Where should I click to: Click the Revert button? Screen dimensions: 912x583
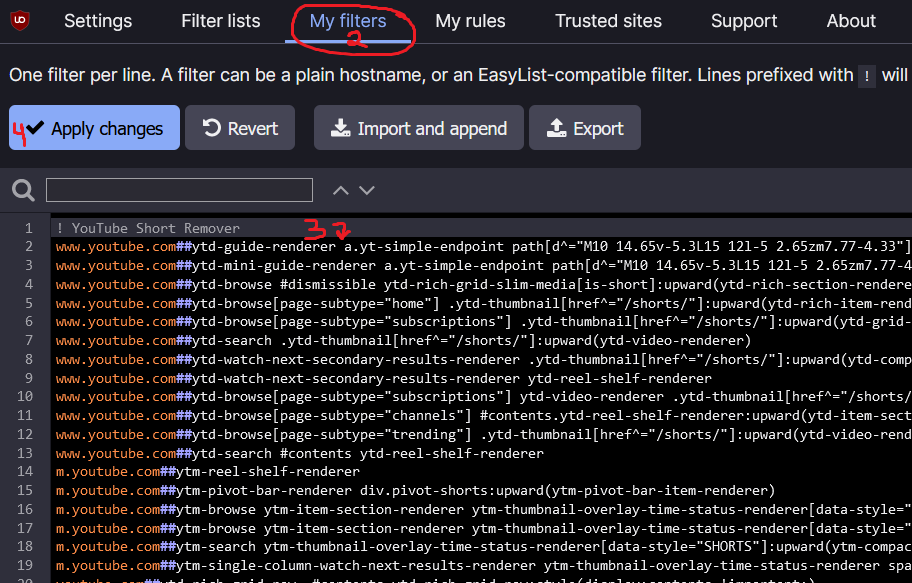click(x=240, y=128)
